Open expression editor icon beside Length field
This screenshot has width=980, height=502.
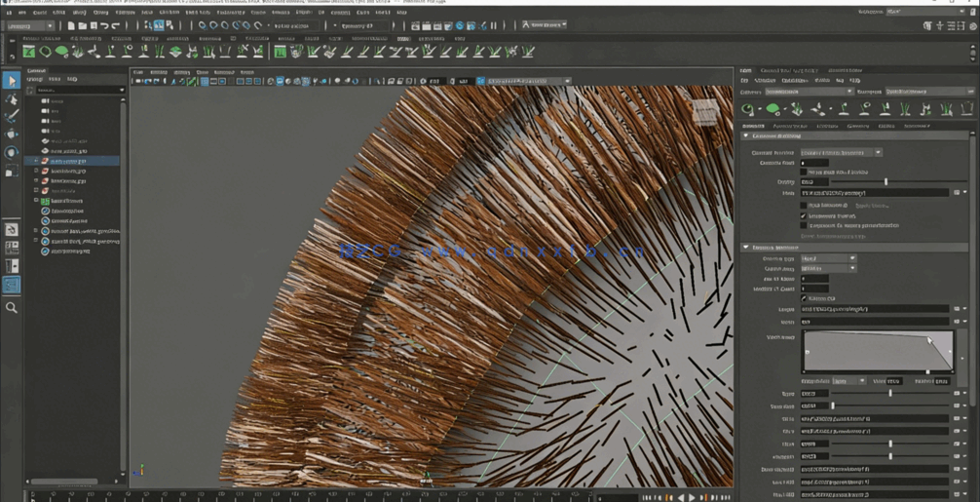tap(958, 309)
